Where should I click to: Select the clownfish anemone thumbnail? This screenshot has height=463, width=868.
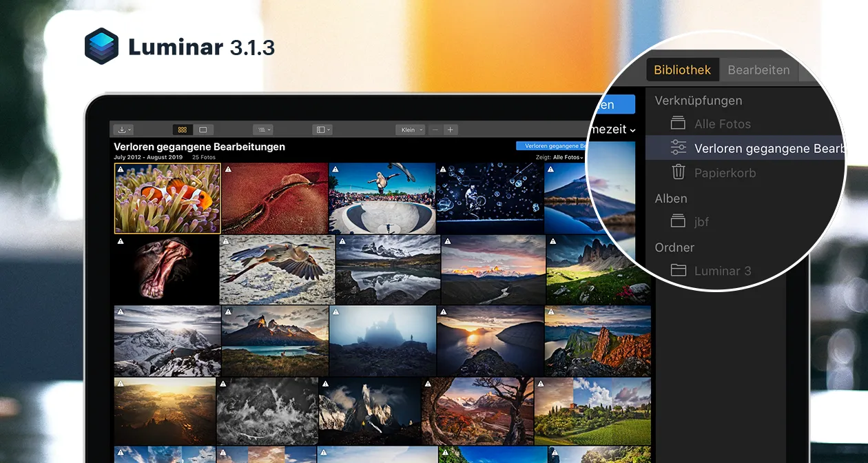tap(167, 198)
